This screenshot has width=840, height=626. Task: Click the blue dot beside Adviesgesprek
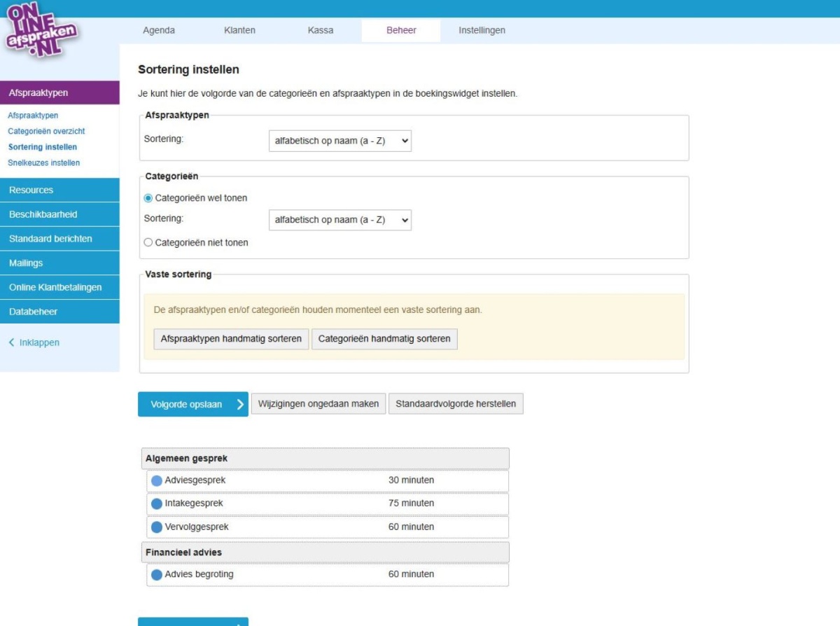point(157,481)
